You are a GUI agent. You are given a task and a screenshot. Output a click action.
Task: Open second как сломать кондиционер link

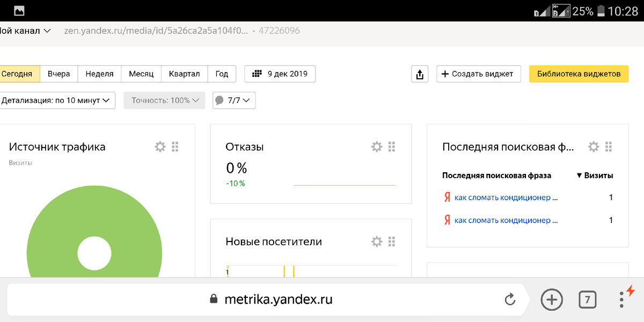coord(506,220)
